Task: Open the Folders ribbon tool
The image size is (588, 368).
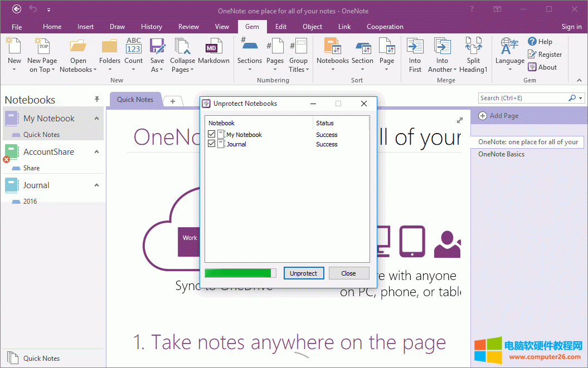Action: (110, 47)
